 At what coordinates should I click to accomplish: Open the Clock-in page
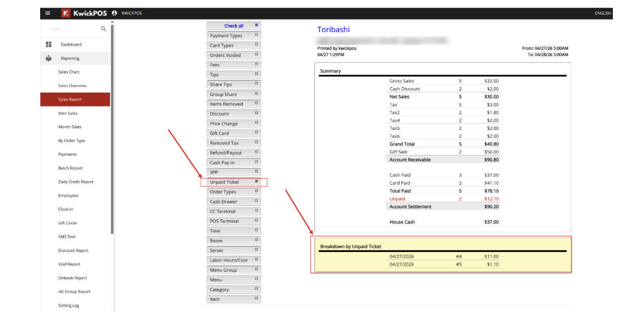tap(75, 209)
